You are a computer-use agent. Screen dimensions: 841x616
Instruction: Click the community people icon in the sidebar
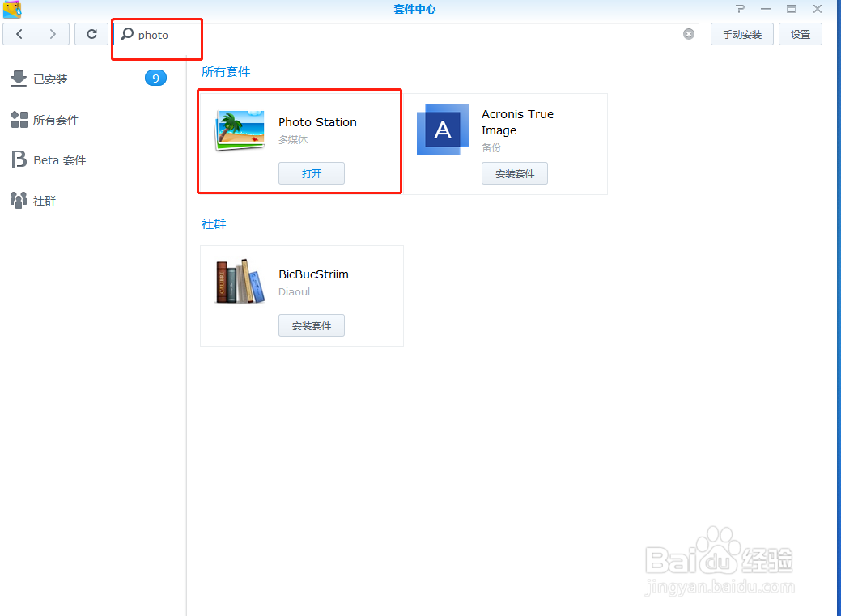(19, 201)
